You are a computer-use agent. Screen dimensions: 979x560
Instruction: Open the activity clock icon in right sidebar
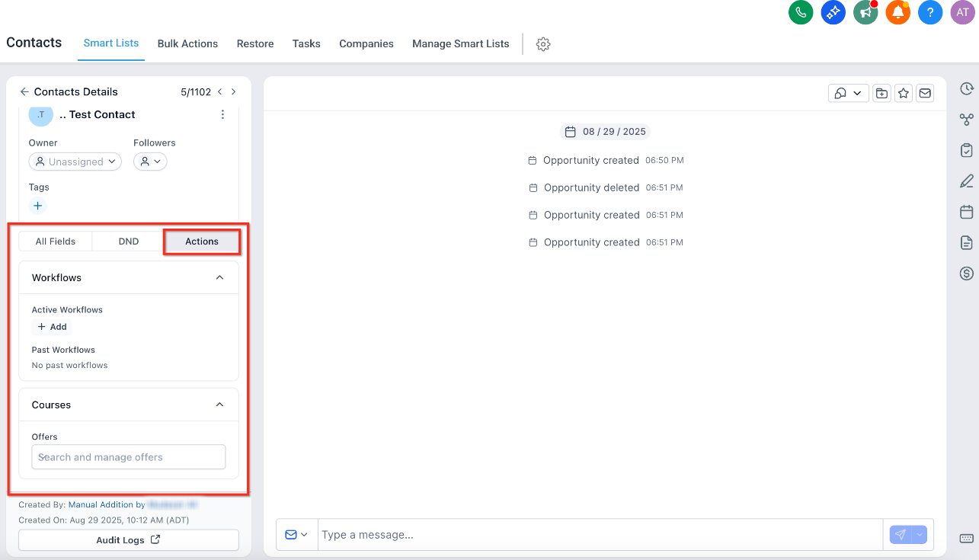(966, 88)
